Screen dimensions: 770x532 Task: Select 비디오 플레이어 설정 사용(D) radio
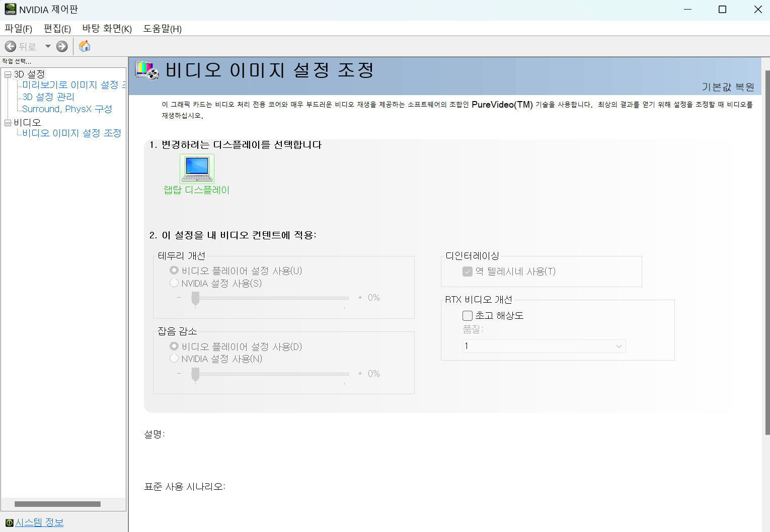pyautogui.click(x=174, y=346)
